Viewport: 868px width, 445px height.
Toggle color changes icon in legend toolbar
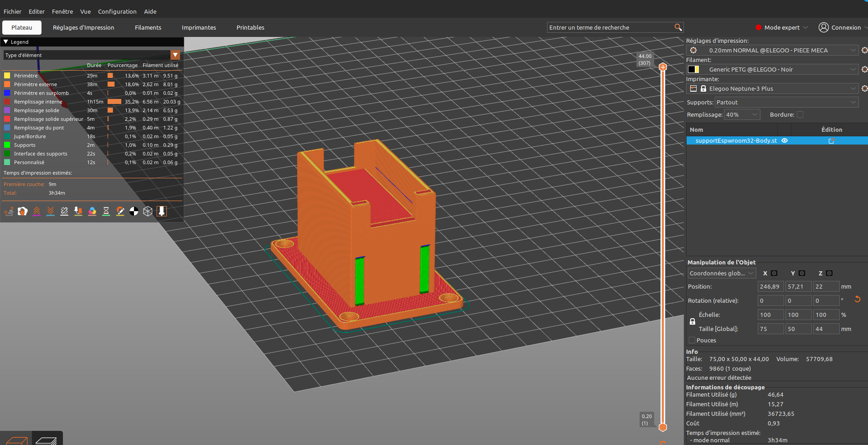click(x=92, y=212)
